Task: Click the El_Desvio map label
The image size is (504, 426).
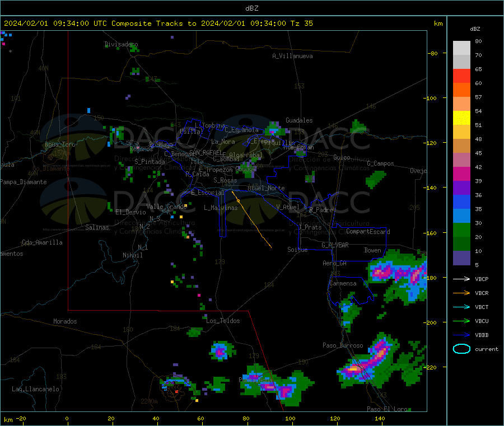Action: 130,212
